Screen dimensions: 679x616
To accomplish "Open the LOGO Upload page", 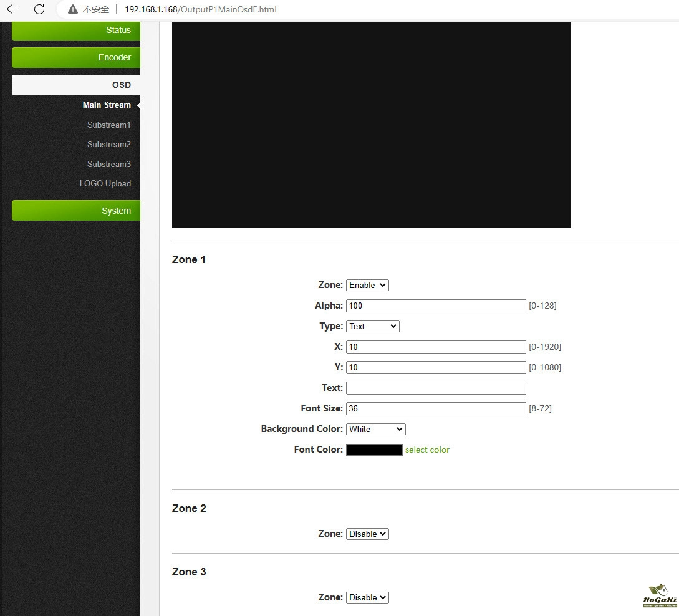I will 105,183.
